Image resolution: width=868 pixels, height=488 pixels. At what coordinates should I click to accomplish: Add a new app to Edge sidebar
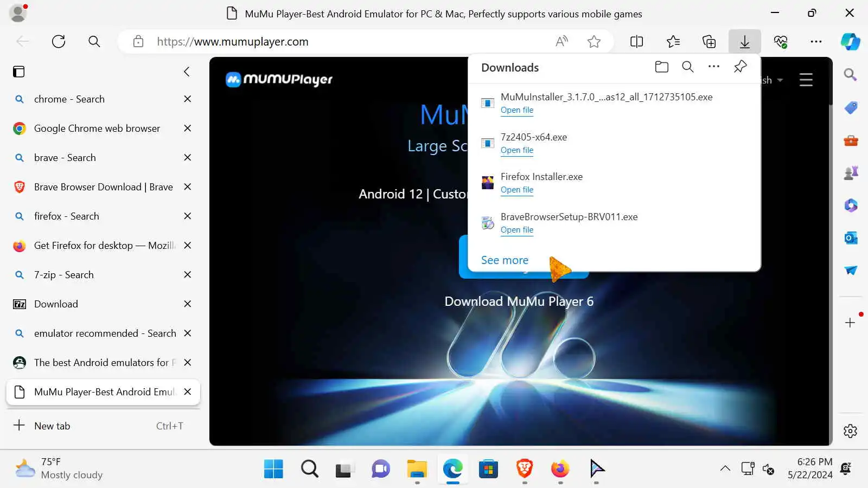coord(850,323)
